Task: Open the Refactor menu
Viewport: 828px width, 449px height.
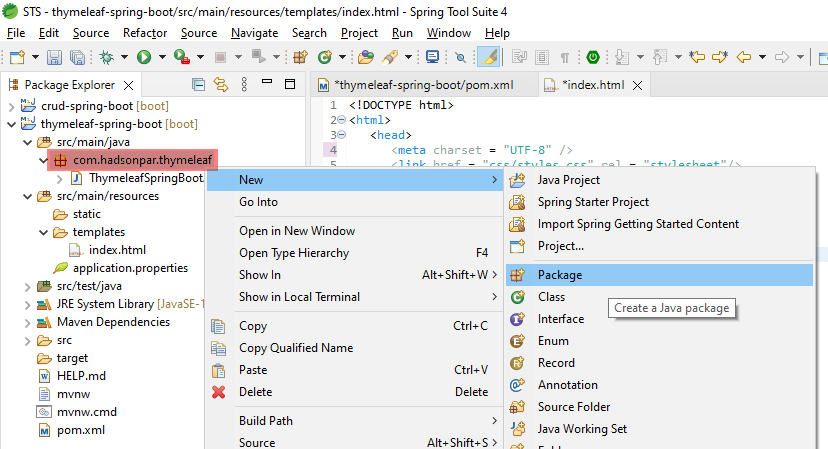Action: (145, 33)
